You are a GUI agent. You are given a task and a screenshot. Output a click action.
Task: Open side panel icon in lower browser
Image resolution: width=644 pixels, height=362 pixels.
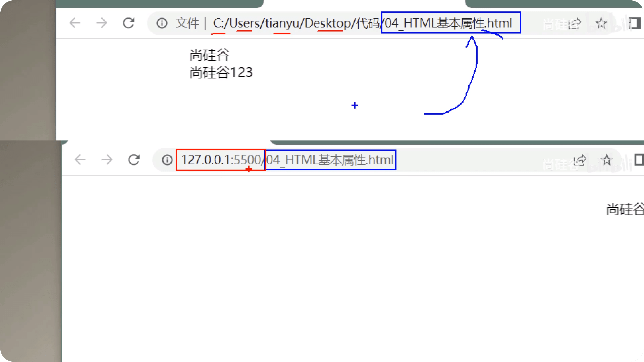[639, 160]
